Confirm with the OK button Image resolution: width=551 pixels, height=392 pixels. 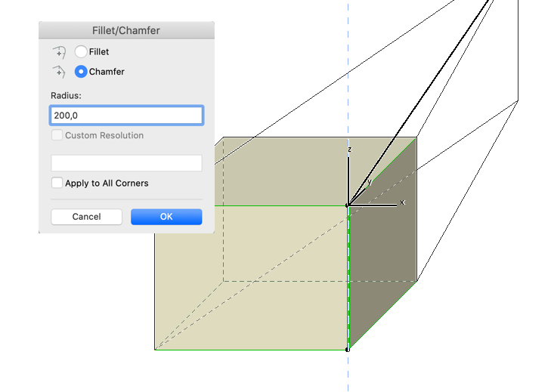[x=166, y=217]
